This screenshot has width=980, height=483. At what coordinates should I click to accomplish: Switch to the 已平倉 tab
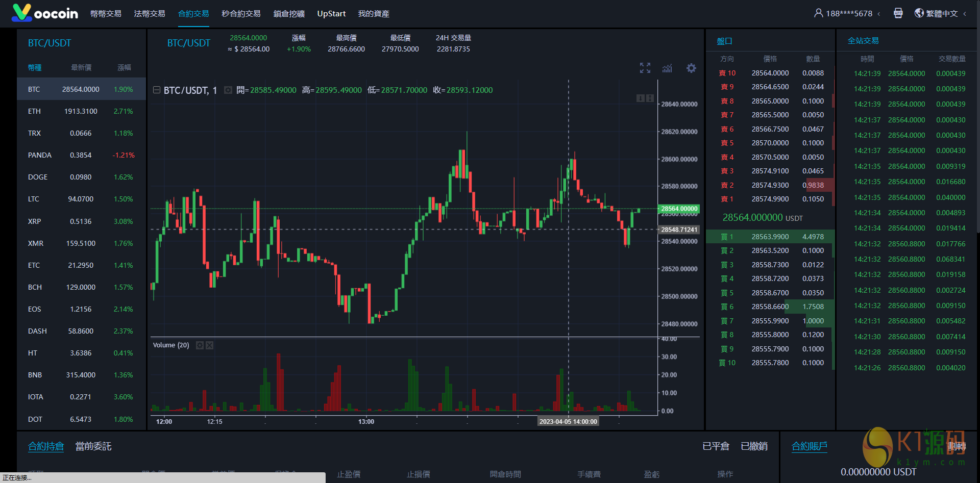click(x=716, y=446)
